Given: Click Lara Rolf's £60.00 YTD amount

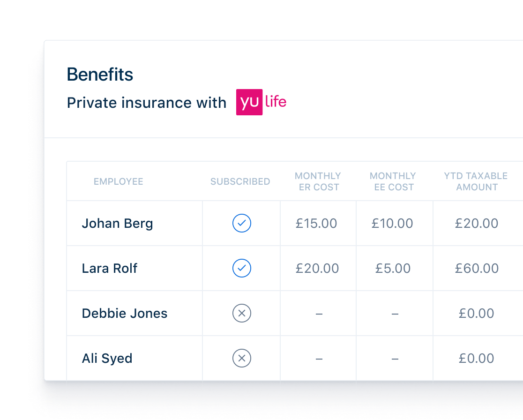Looking at the screenshot, I should click(477, 268).
